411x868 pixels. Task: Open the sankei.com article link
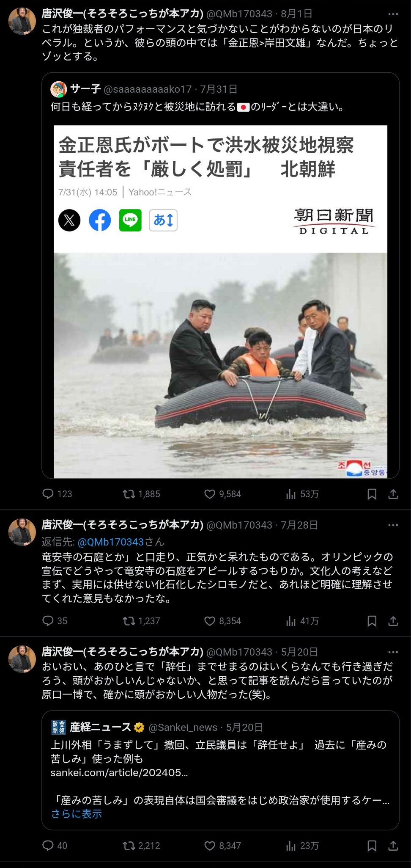tap(119, 773)
